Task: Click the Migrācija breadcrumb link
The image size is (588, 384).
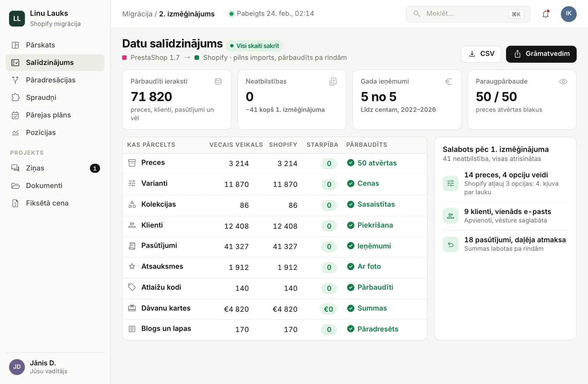Action: [137, 14]
